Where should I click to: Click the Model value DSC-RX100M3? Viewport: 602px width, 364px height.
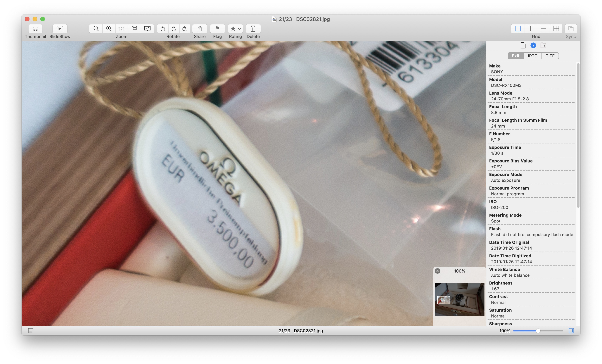506,85
